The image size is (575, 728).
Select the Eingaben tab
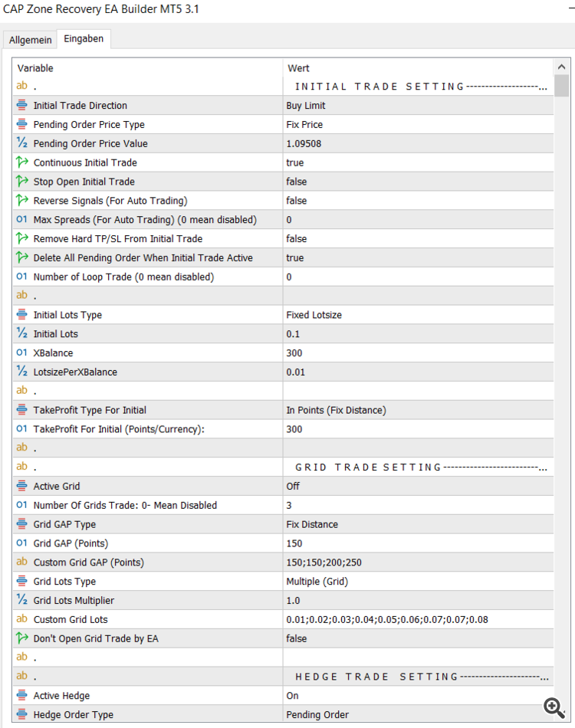click(84, 39)
